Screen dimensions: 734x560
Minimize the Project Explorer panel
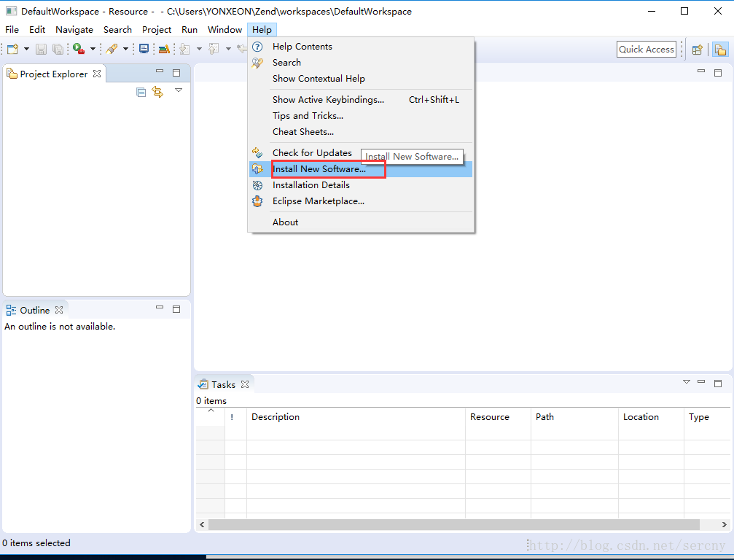click(x=160, y=71)
